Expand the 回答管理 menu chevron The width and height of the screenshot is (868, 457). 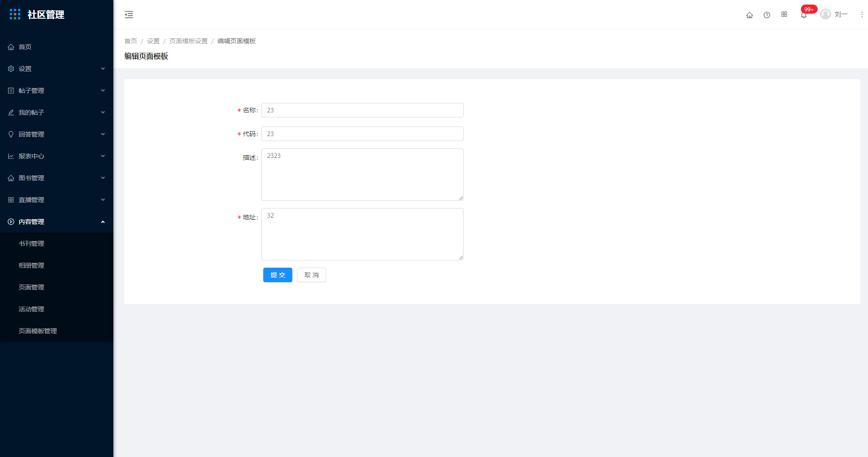(103, 134)
